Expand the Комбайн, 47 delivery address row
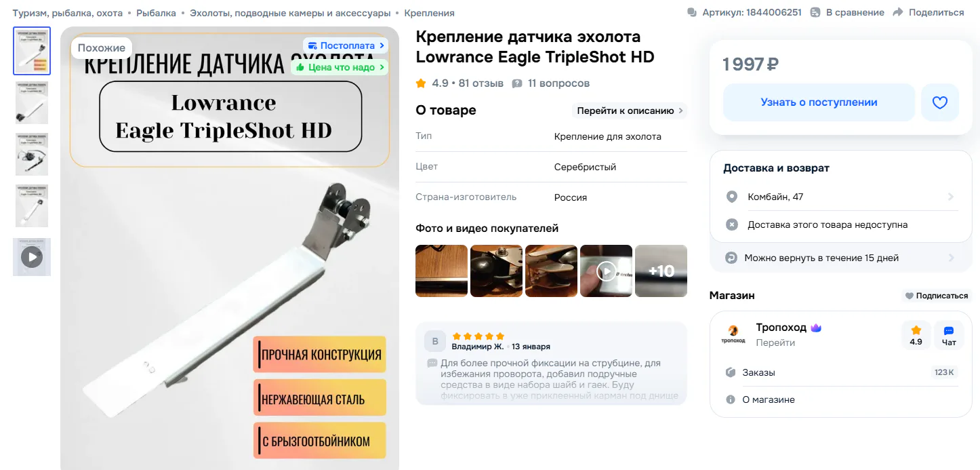Image resolution: width=980 pixels, height=470 pixels. (x=841, y=197)
